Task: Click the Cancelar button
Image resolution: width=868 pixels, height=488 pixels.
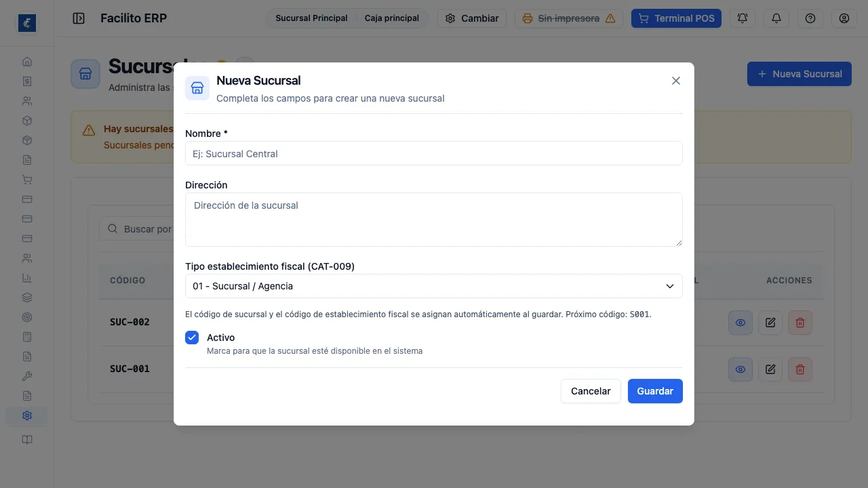Action: tap(591, 391)
